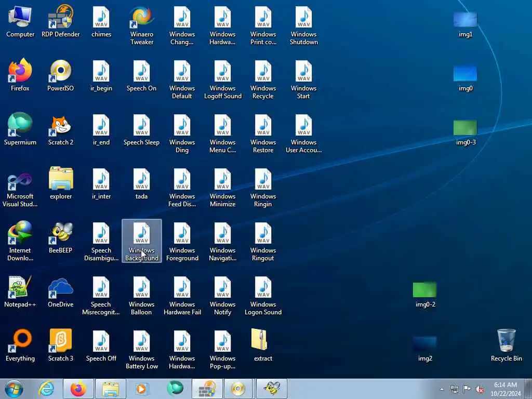The height and width of the screenshot is (399, 532).
Task: Select the Supermium desktop shortcut
Action: pos(20,129)
